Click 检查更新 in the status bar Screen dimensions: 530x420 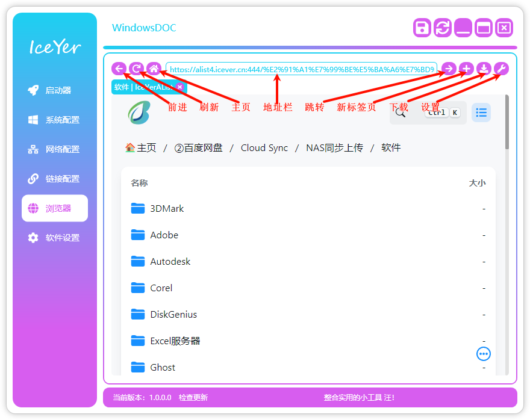coord(193,397)
